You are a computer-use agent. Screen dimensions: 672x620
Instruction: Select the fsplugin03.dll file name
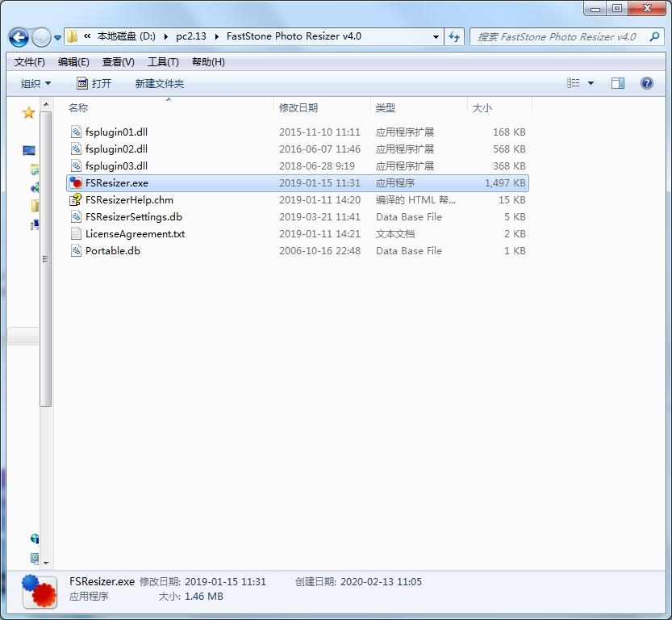(116, 166)
